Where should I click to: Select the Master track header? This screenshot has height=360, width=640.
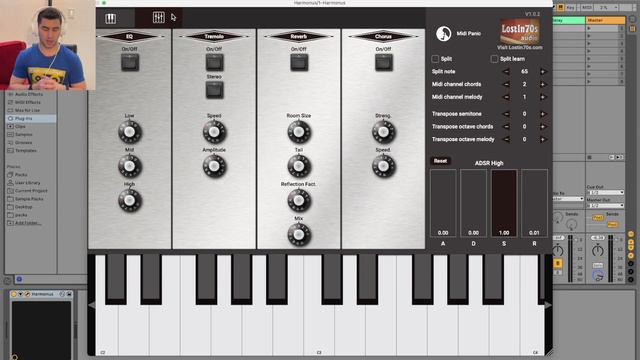tap(605, 20)
